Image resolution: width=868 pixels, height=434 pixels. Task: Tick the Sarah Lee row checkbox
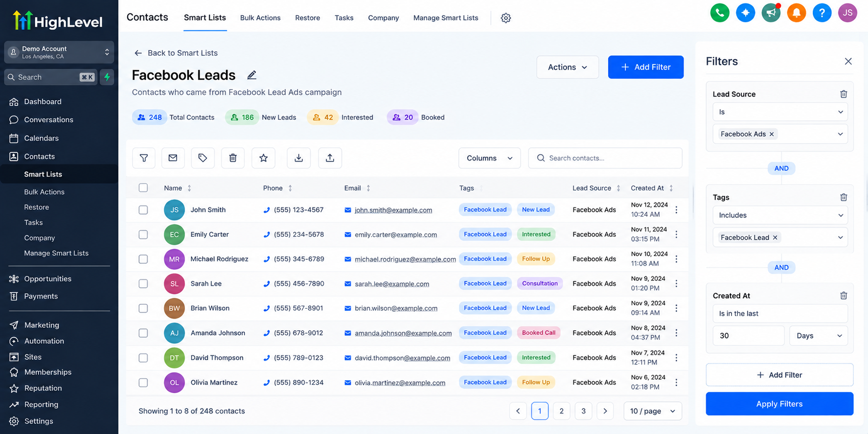coord(143,284)
